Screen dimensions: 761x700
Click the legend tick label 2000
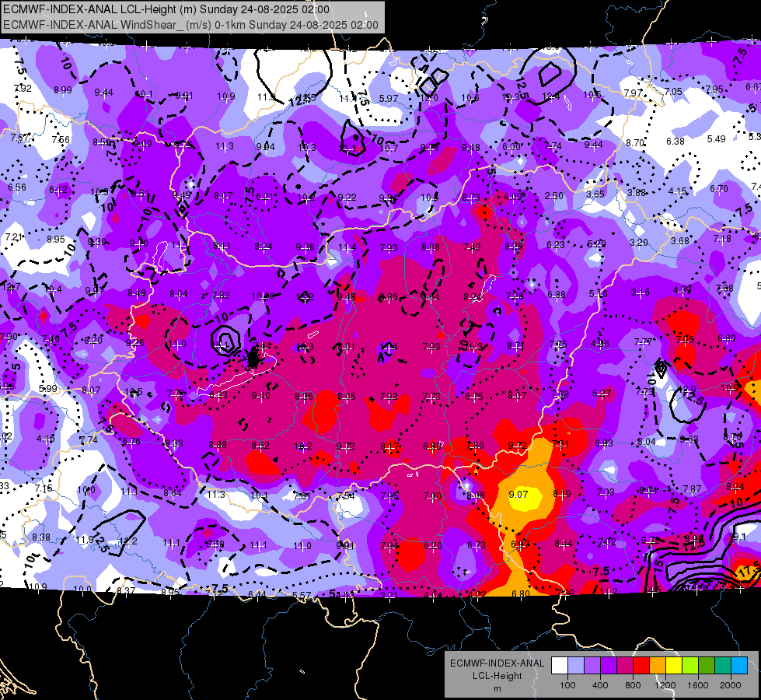click(730, 685)
